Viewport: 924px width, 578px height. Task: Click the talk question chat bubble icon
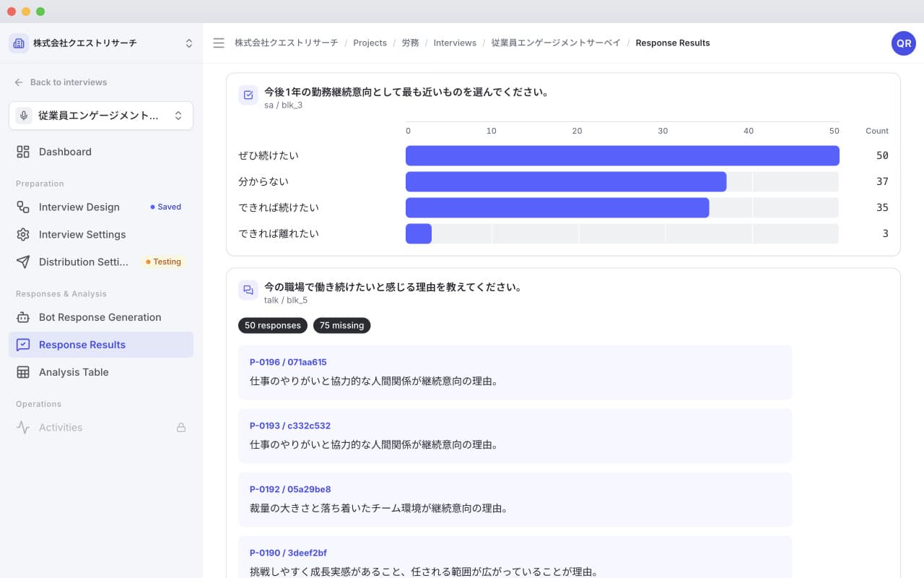[248, 290]
